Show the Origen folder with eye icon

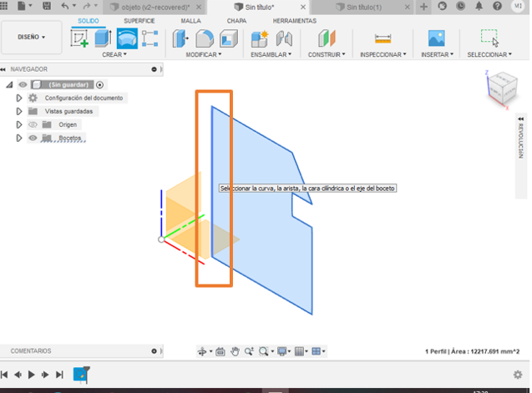33,125
